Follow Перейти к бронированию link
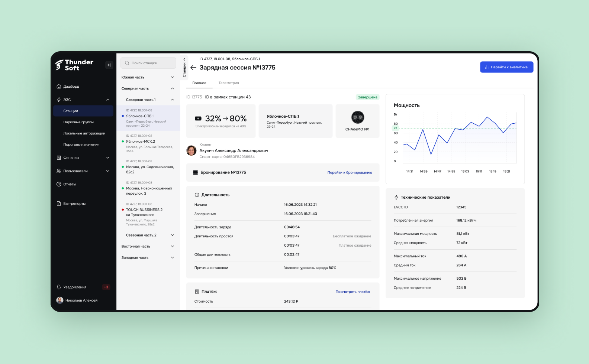This screenshot has width=589, height=364. 350,173
